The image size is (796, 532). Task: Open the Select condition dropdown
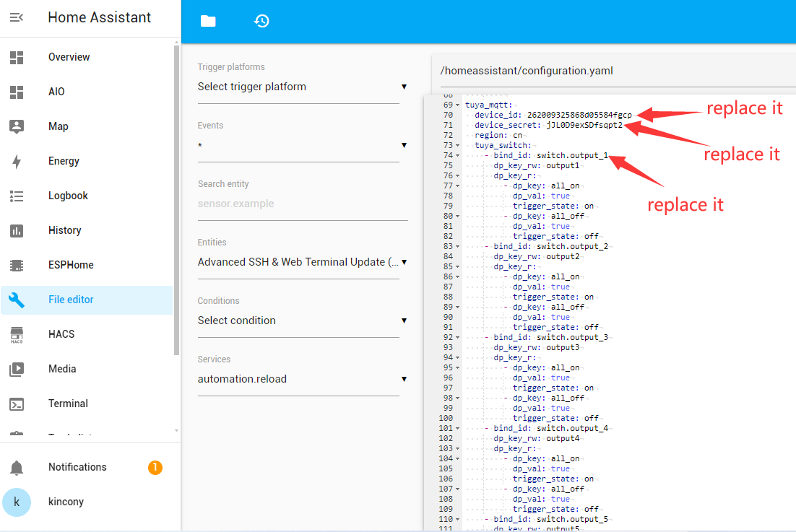tap(302, 320)
